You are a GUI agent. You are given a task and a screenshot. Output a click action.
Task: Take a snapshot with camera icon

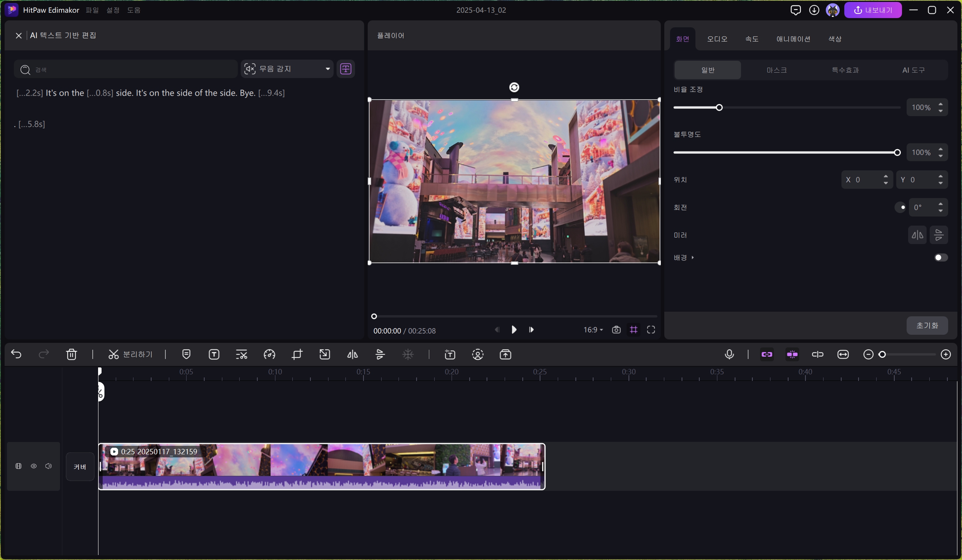pos(616,330)
